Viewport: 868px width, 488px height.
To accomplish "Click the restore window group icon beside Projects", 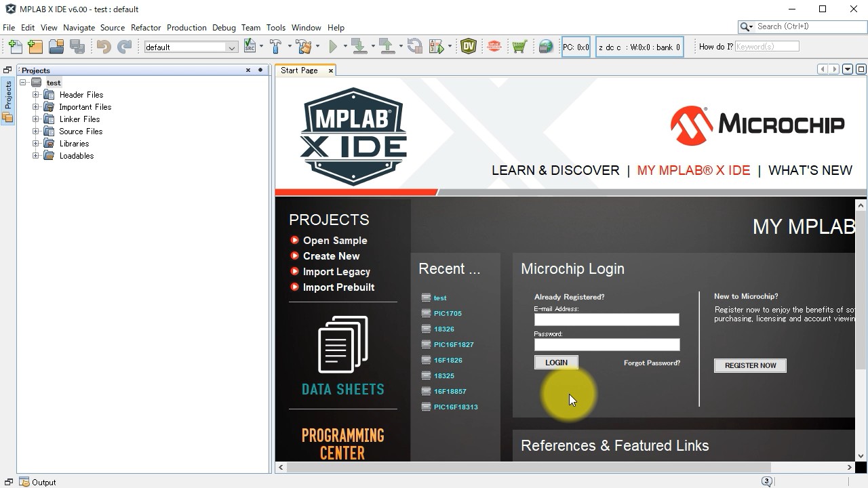I will pyautogui.click(x=8, y=70).
